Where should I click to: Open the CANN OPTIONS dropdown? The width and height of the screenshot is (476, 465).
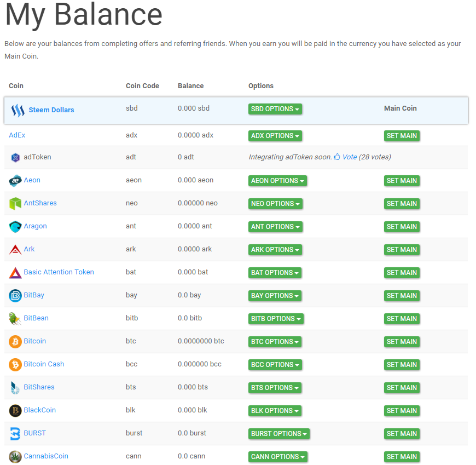278,457
